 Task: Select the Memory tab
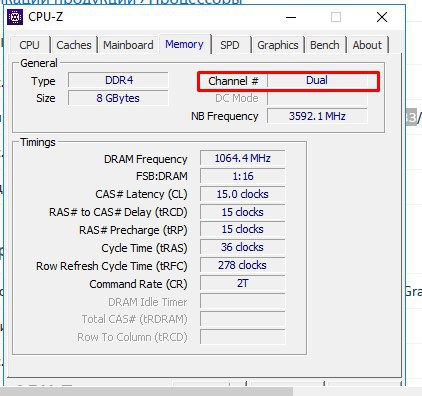click(x=184, y=44)
